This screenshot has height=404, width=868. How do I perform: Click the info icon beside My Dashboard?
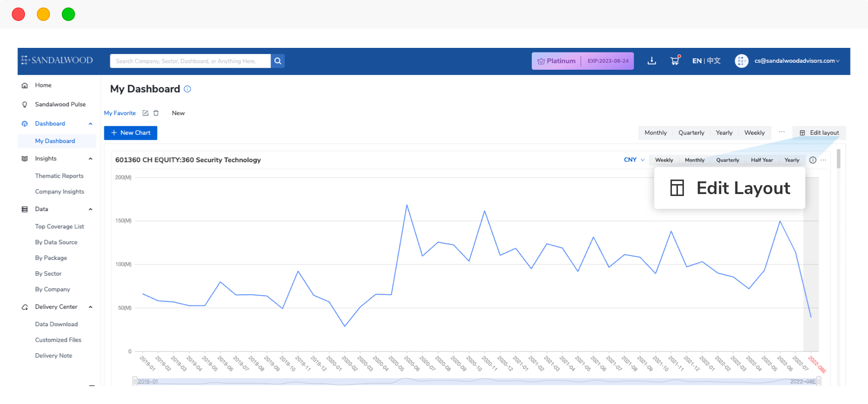pyautogui.click(x=188, y=89)
